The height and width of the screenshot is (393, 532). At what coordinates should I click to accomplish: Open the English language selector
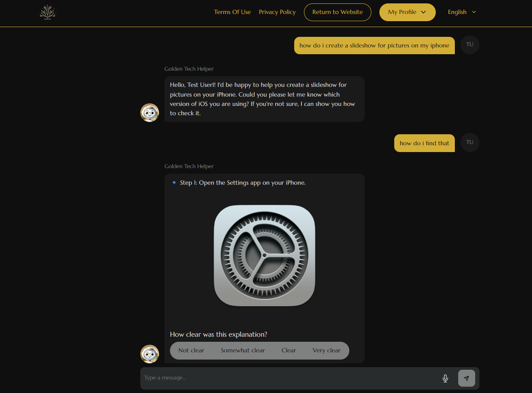pos(462,12)
